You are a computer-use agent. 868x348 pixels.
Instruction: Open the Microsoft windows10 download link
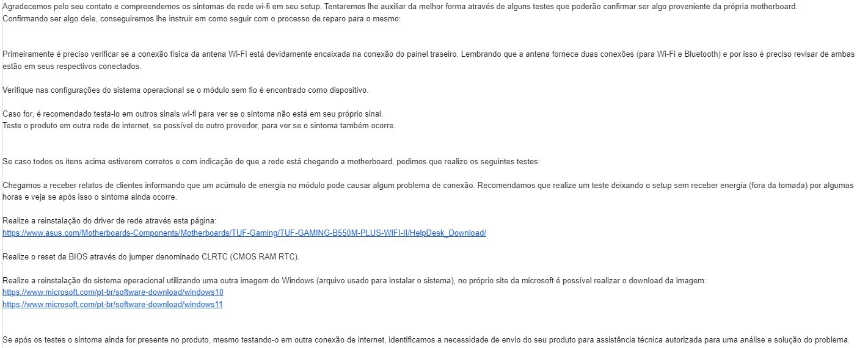click(113, 292)
